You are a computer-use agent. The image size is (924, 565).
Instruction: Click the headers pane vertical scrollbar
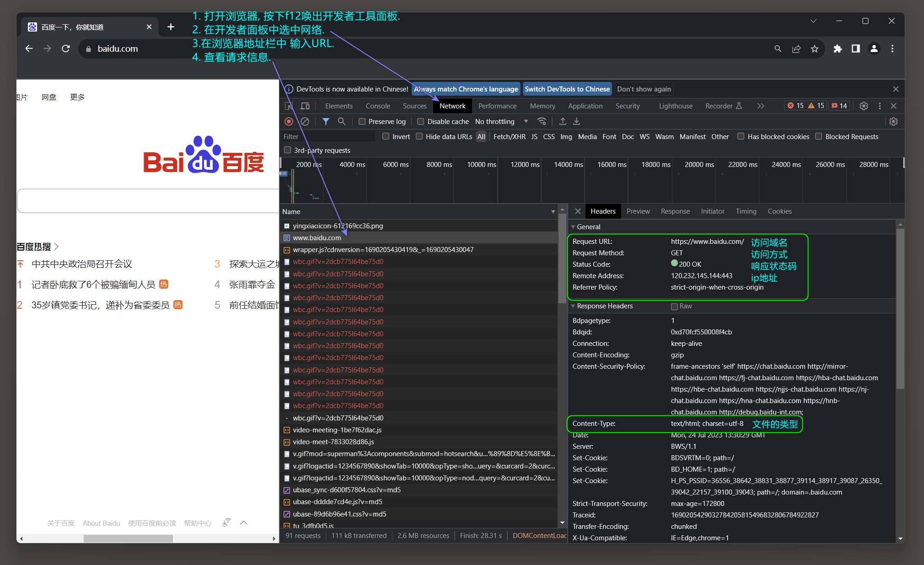tap(900, 308)
